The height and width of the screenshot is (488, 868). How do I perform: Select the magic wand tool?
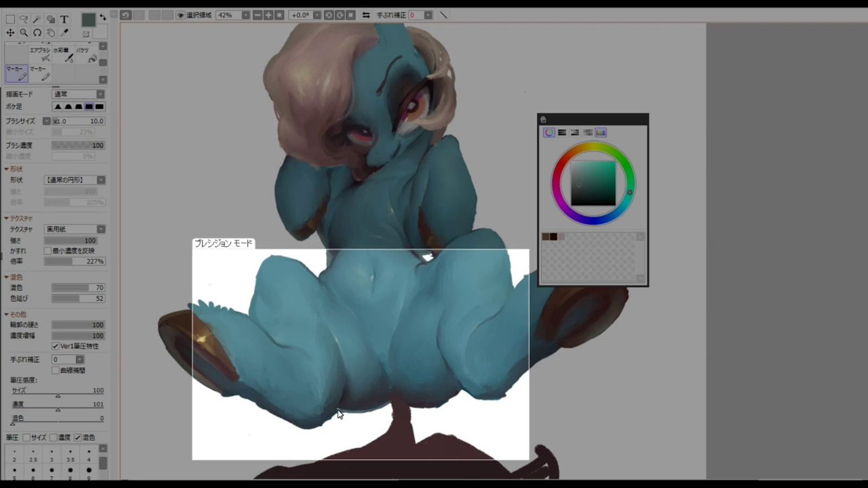pyautogui.click(x=37, y=20)
